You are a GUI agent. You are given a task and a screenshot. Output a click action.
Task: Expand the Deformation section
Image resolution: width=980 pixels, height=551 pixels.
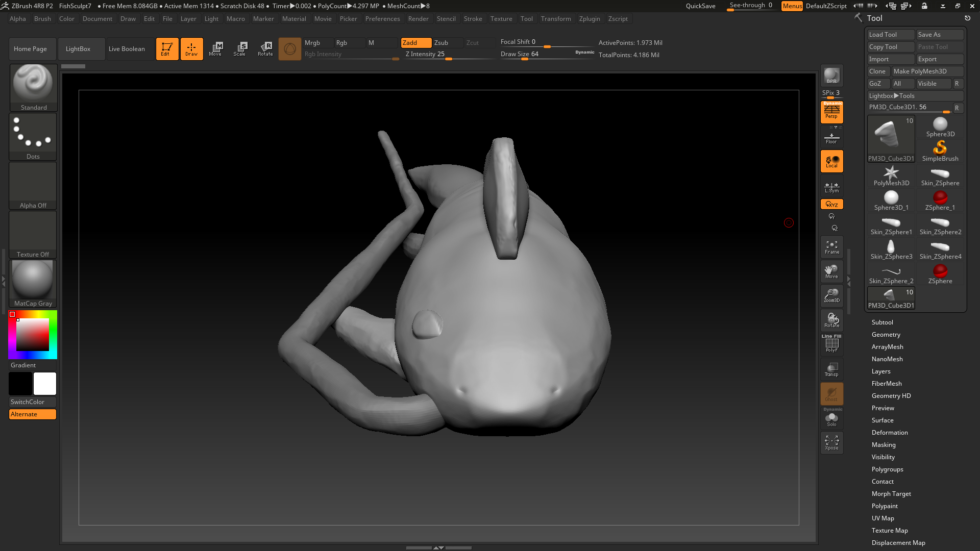tap(890, 433)
